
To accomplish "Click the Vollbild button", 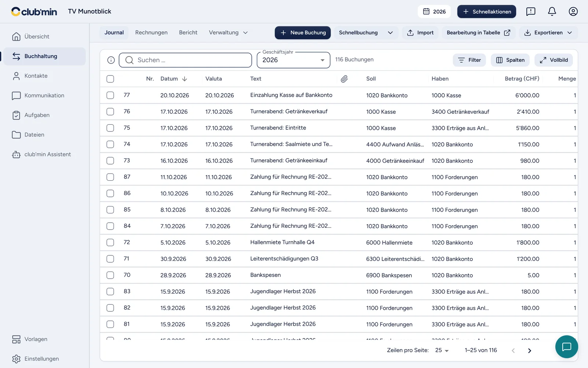I will [x=554, y=60].
